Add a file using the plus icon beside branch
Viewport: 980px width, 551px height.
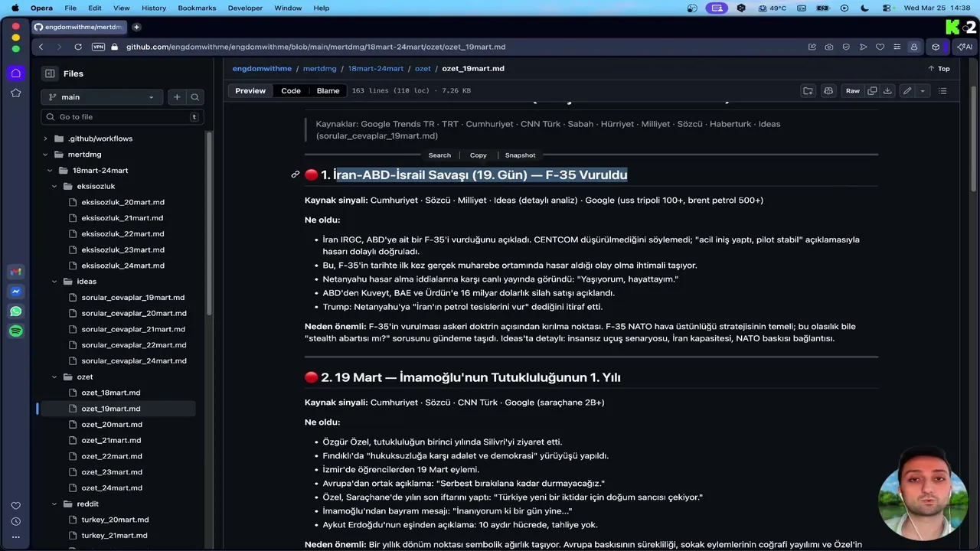pos(177,97)
